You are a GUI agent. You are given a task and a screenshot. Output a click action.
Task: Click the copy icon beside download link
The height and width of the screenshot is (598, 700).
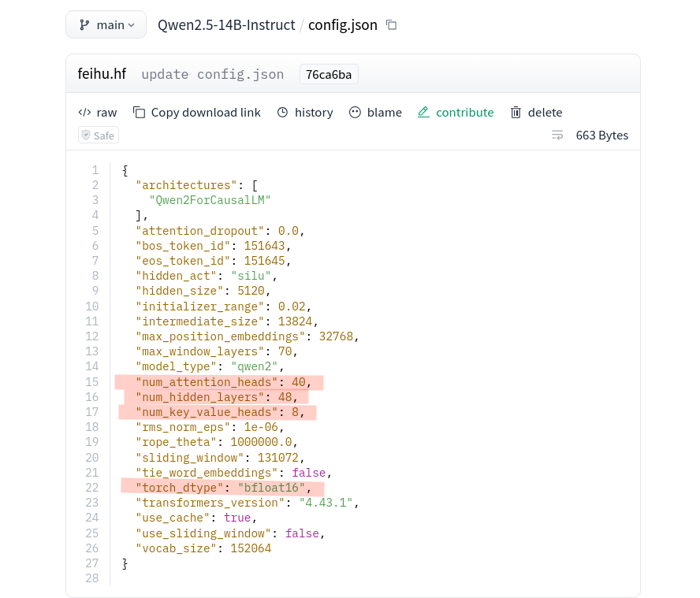pos(139,113)
